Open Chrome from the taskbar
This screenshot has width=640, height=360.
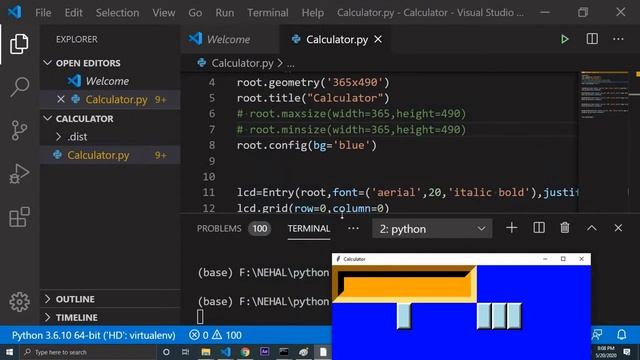coord(245,352)
